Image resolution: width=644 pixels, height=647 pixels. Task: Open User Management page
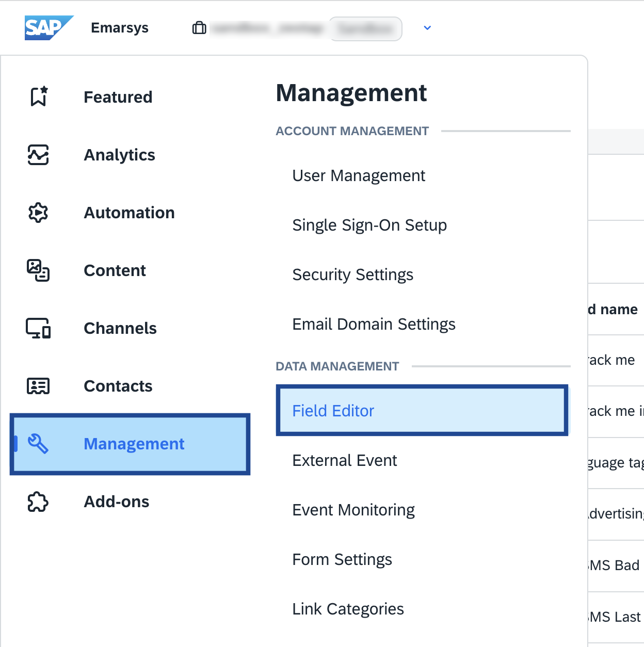(x=359, y=176)
